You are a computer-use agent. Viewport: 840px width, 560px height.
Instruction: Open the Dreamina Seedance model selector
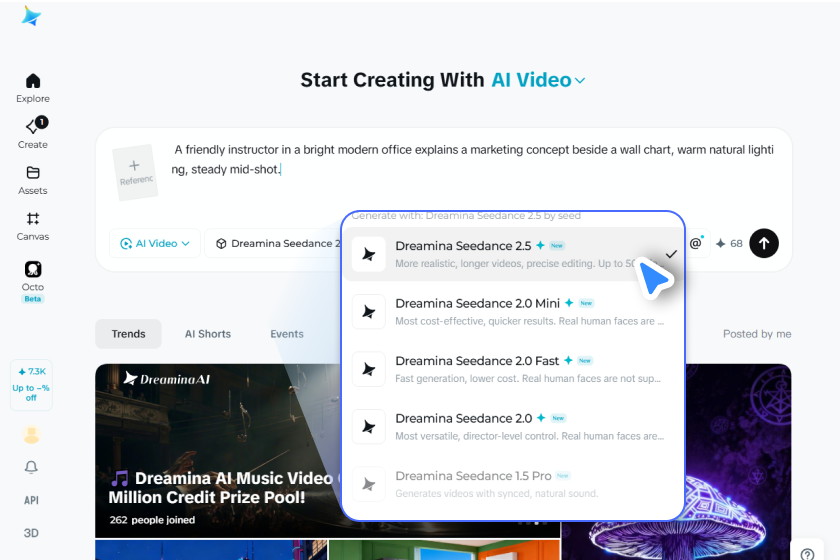(273, 243)
